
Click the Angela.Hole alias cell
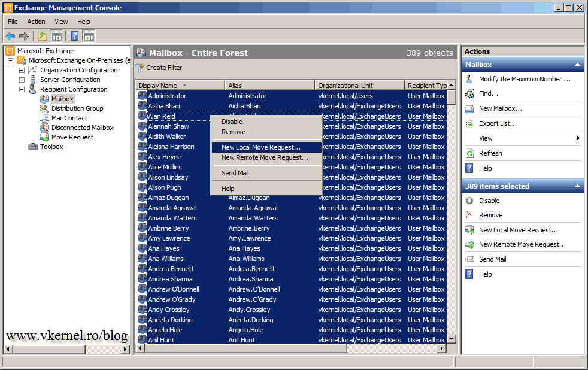tap(245, 330)
